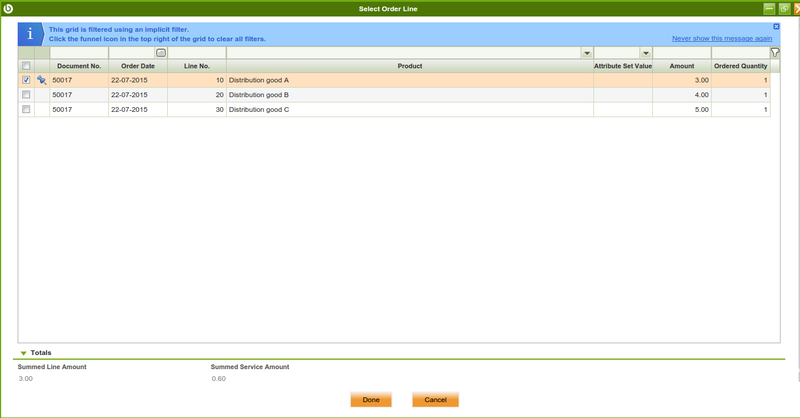This screenshot has height=418, width=800.
Task: Open the Order Date calendar picker icon
Action: [x=161, y=53]
